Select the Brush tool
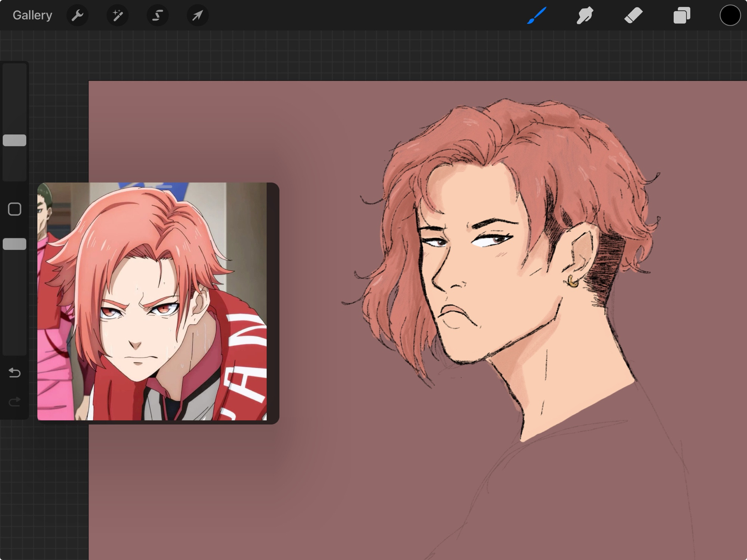Screen dimensions: 747x560 [x=537, y=15]
